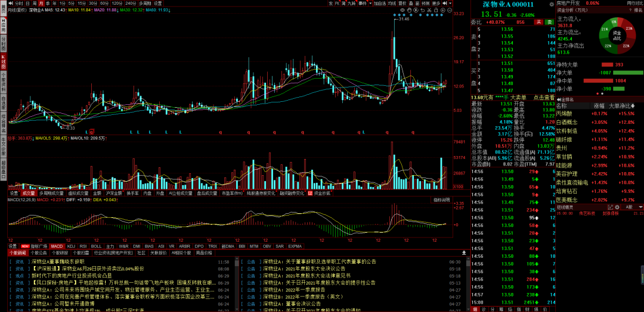644x312 pixels.
Task: Click the 指标说明 indicator description button
Action: (441, 199)
